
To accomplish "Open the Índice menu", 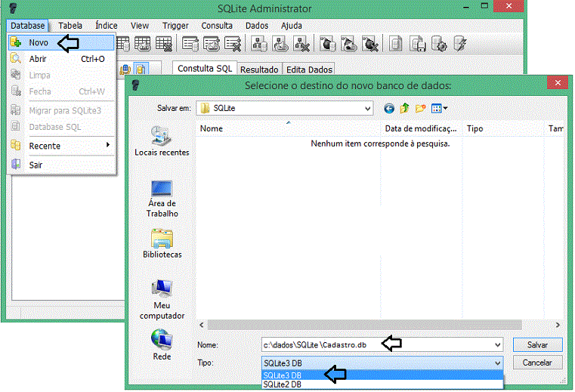I will click(107, 26).
